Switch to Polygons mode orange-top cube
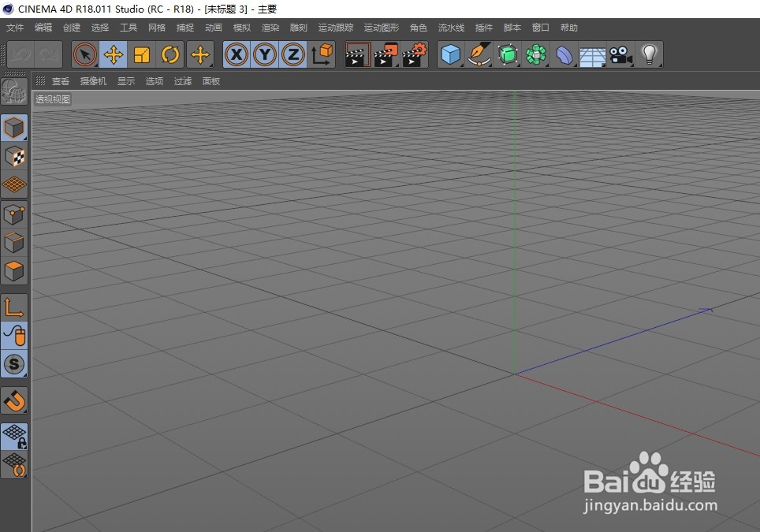Screen dimensions: 760x532 [14, 271]
